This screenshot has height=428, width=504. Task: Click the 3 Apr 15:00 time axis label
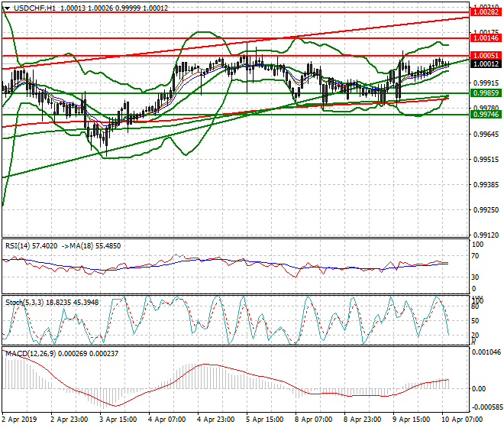118,420
